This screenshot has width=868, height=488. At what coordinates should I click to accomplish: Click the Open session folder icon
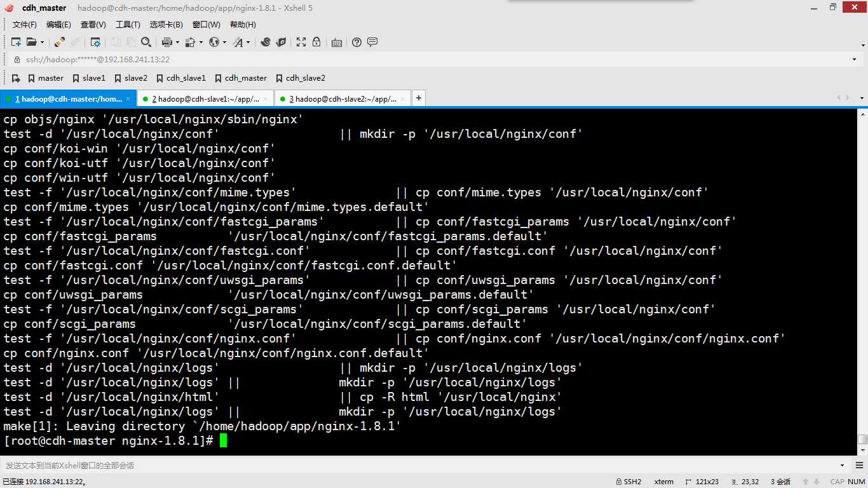click(31, 42)
